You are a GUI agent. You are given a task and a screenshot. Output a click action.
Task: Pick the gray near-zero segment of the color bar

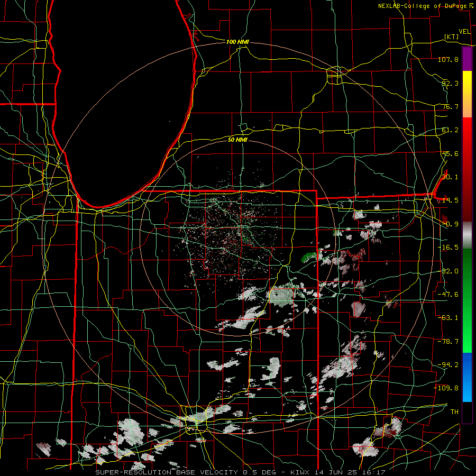pos(467,235)
